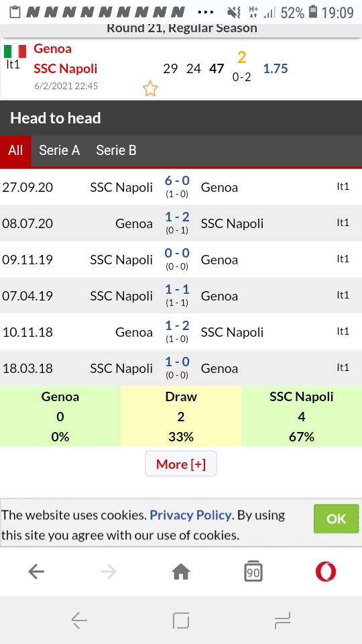
Task: Toggle the favorite star for Genoa match
Action: pyautogui.click(x=150, y=89)
